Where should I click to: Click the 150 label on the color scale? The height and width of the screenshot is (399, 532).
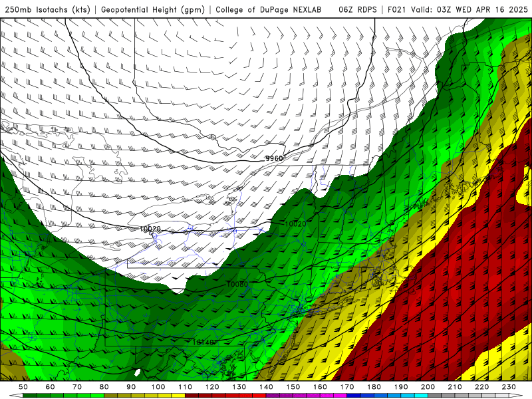[293, 387]
